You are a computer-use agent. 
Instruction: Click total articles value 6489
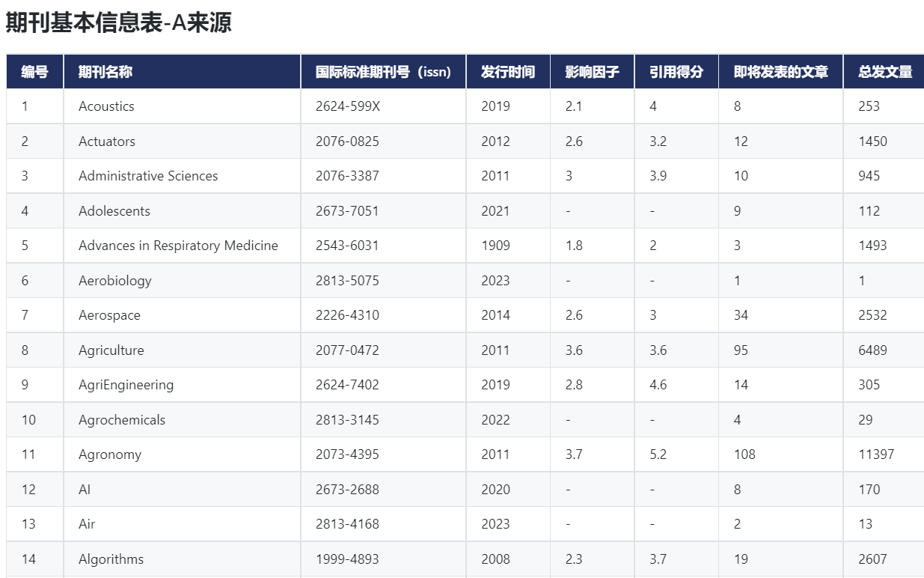[872, 350]
